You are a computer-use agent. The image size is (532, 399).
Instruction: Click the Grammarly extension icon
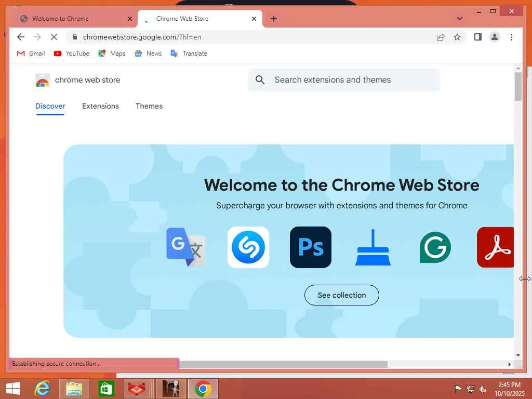[x=435, y=247]
